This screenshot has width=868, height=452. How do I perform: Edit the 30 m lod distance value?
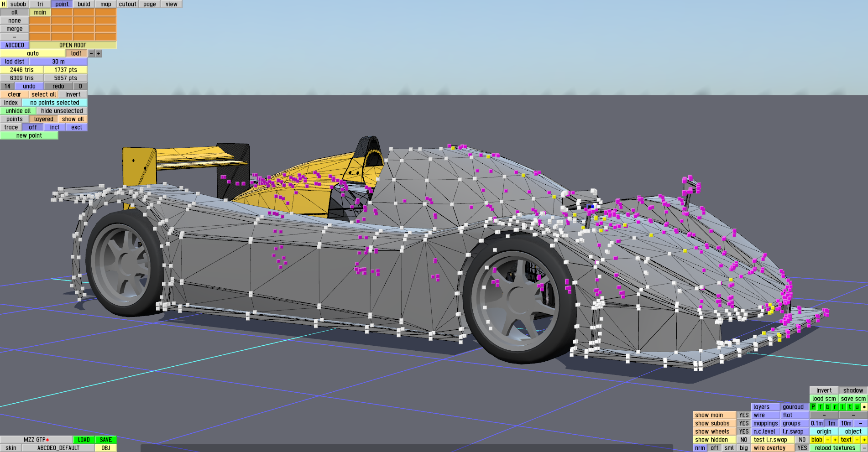coord(58,62)
